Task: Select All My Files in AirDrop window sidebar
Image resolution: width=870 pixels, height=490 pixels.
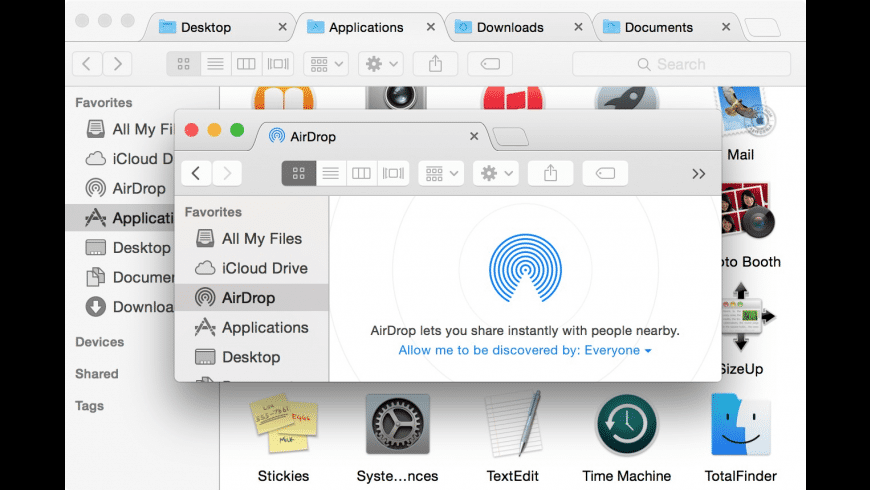Action: click(252, 239)
